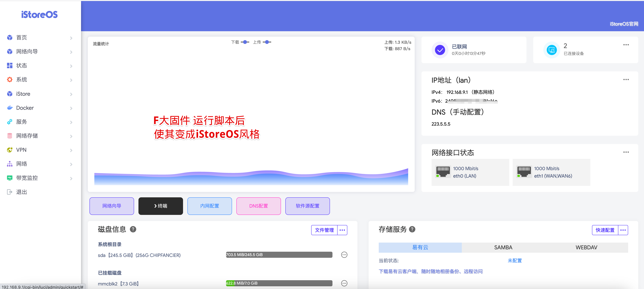644x289 pixels.
Task: Open the ellipsis menu on 网络接口状态 card
Action: tap(626, 152)
